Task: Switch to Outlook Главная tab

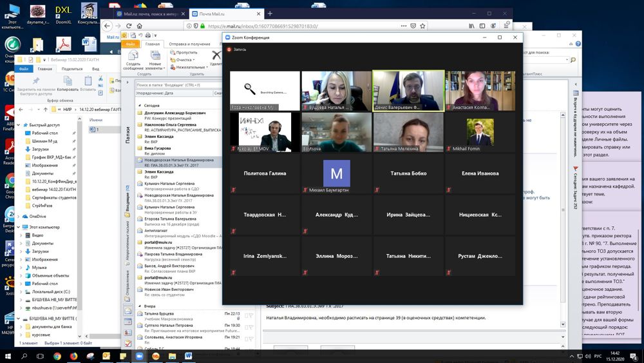Action: pos(152,44)
